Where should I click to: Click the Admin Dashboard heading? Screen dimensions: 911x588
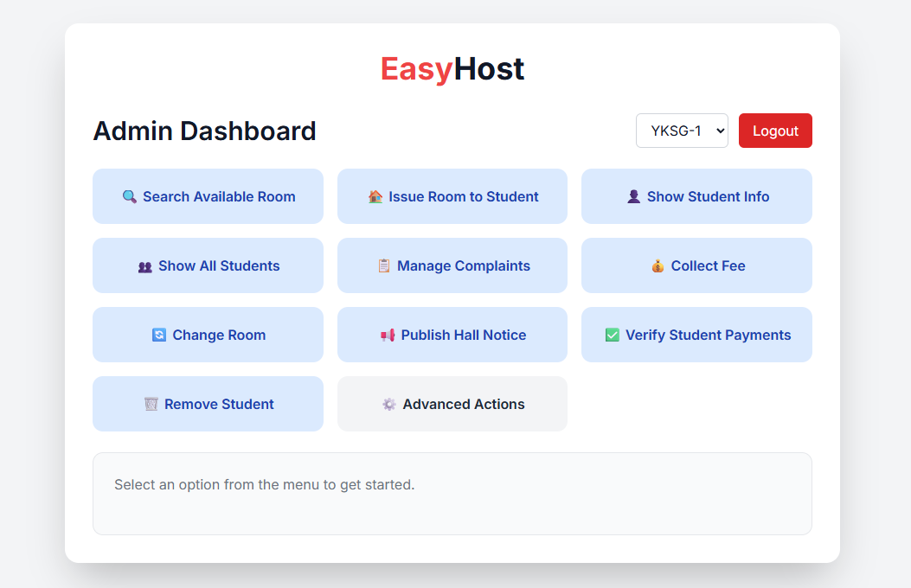coord(205,131)
